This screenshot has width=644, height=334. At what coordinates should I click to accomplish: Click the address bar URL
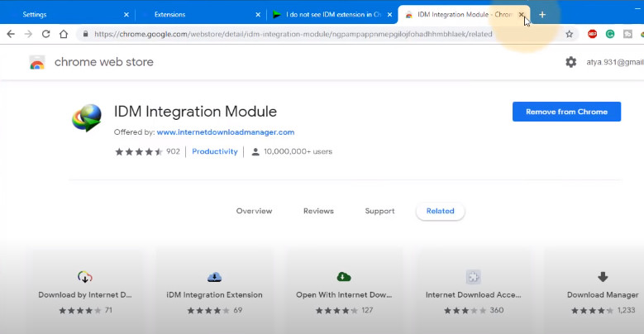coord(293,34)
